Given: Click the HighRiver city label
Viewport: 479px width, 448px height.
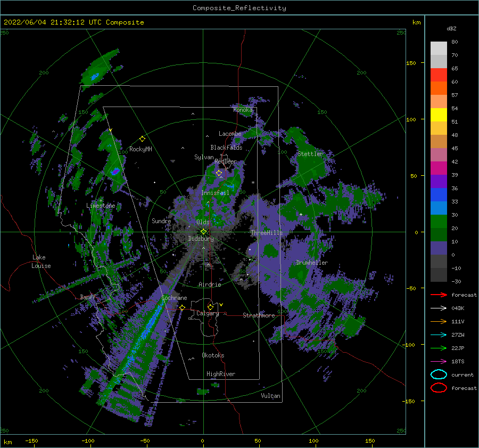Looking at the screenshot, I should tap(221, 374).
